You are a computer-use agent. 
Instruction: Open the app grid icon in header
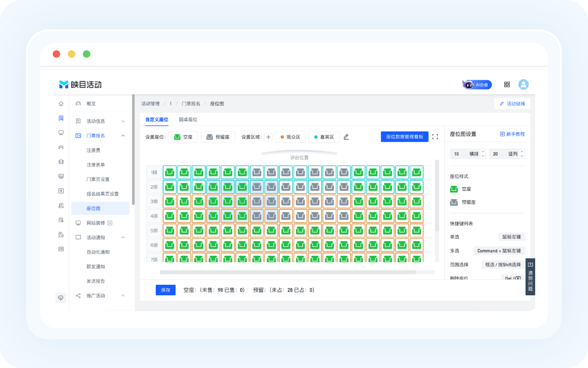(507, 85)
